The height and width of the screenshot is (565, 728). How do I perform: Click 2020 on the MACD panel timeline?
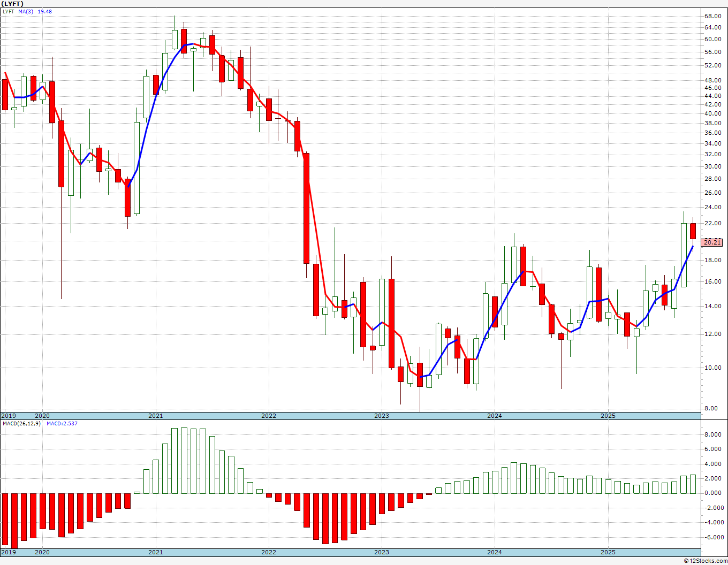click(42, 552)
